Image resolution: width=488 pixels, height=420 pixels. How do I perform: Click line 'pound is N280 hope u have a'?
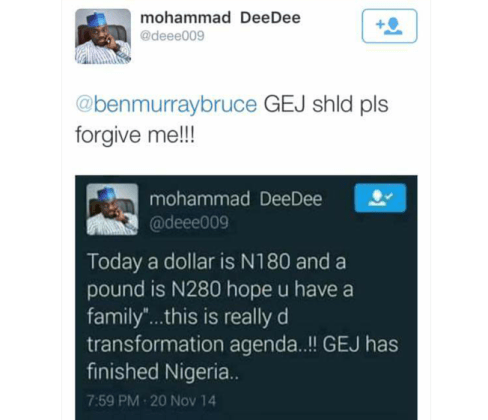click(x=220, y=289)
